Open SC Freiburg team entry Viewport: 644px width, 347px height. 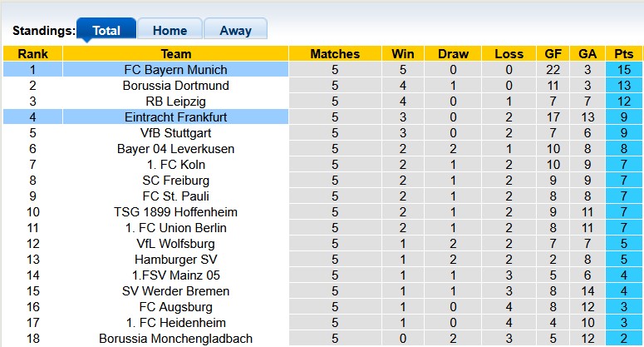pos(175,181)
